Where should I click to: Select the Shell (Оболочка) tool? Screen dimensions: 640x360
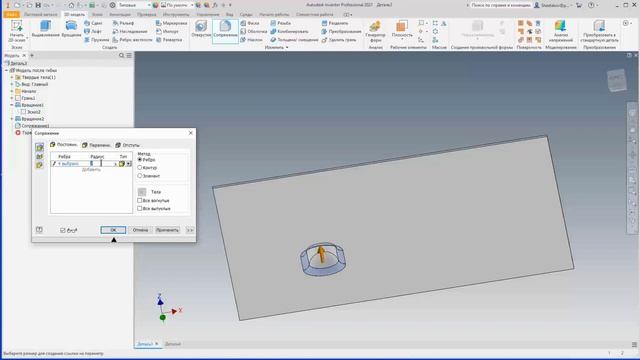tap(253, 31)
